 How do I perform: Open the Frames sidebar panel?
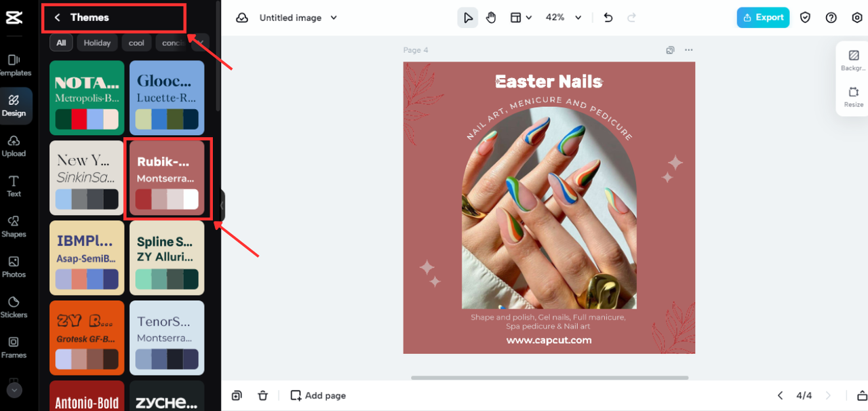(14, 347)
